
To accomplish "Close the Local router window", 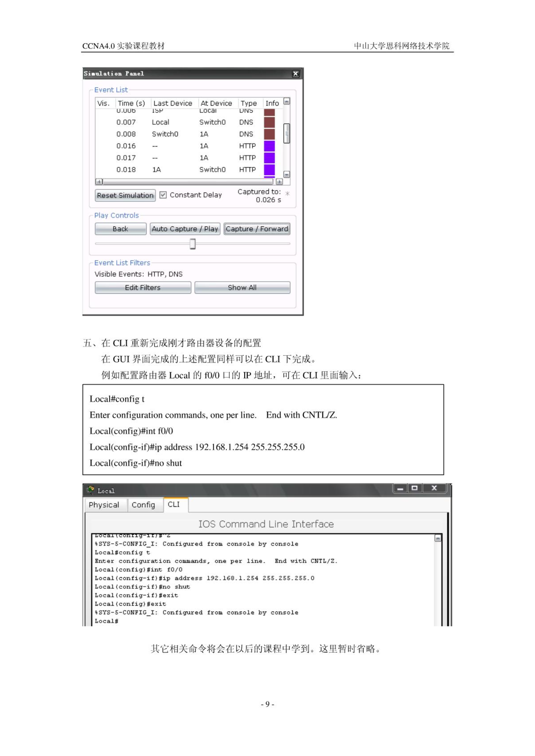I will pyautogui.click(x=434, y=488).
